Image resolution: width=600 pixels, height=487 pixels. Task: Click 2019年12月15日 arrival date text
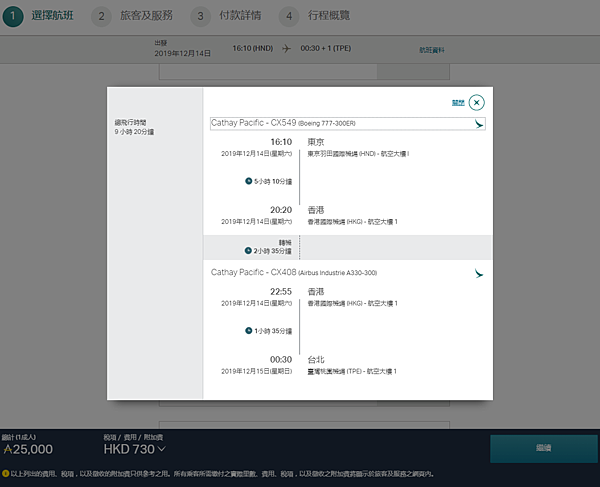coord(257,371)
